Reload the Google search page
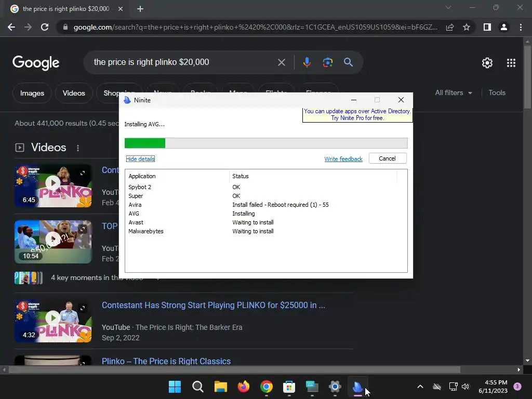This screenshot has height=399, width=532. point(45,27)
